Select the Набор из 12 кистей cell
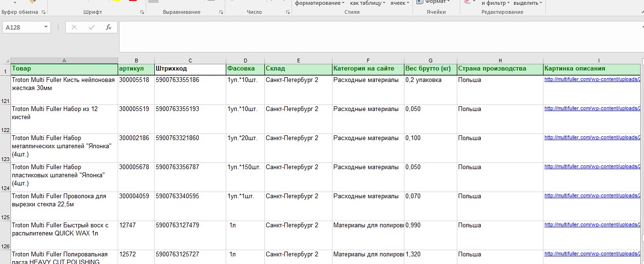 (x=64, y=119)
